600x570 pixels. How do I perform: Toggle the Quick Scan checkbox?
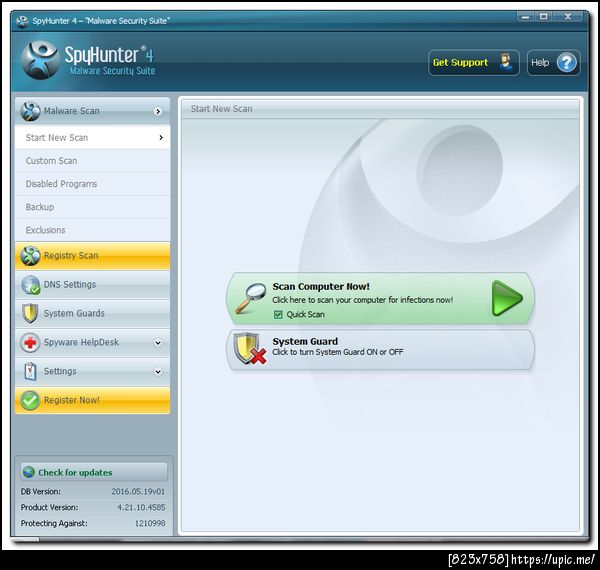tap(278, 314)
